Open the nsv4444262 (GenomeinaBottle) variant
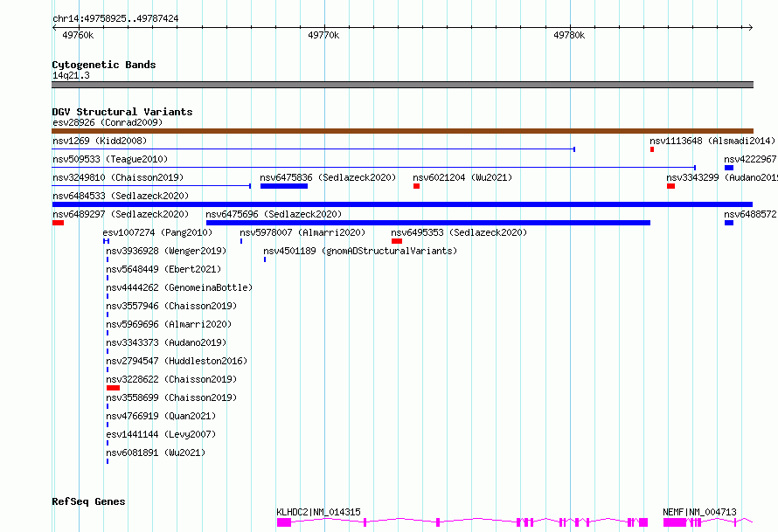This screenshot has height=532, width=778. pyautogui.click(x=179, y=287)
